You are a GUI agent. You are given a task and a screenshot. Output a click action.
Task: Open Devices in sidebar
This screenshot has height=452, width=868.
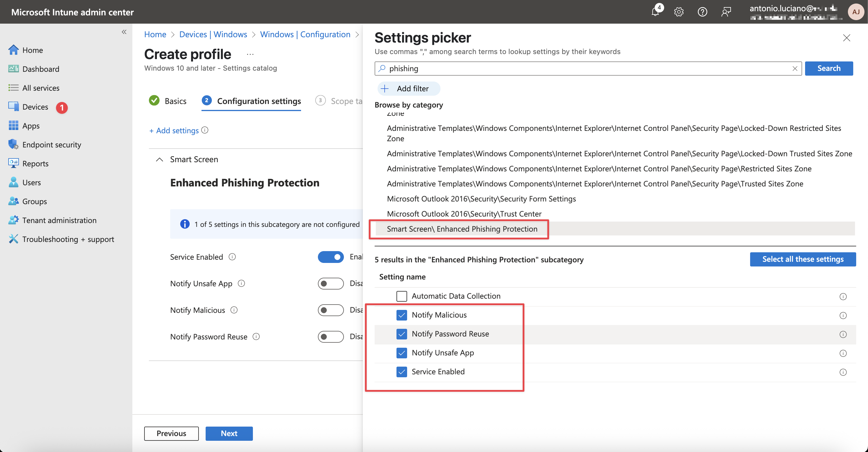click(x=28, y=107)
